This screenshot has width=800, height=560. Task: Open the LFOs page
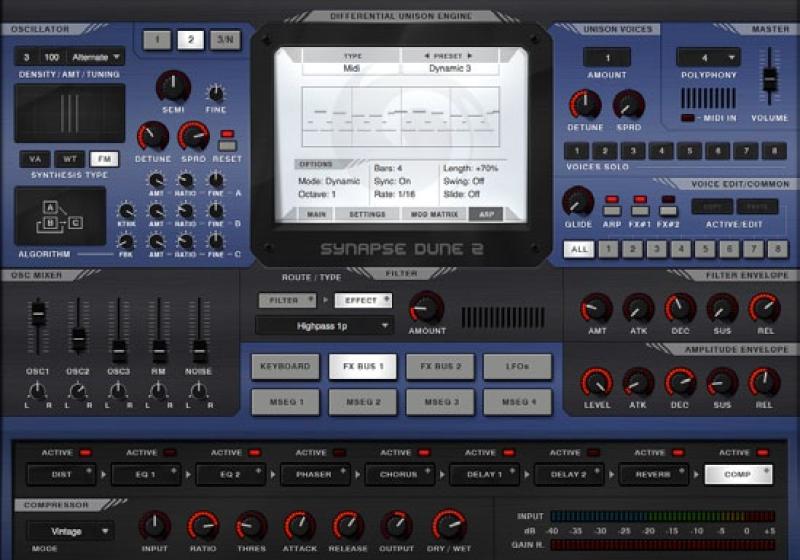click(x=517, y=367)
